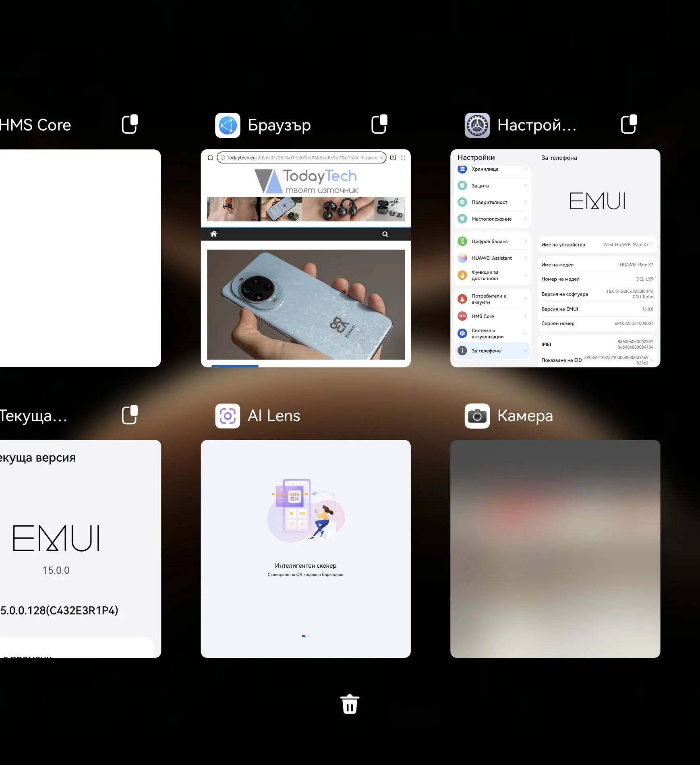Tap the Camera app icon
The width and height of the screenshot is (700, 765).
pos(477,416)
